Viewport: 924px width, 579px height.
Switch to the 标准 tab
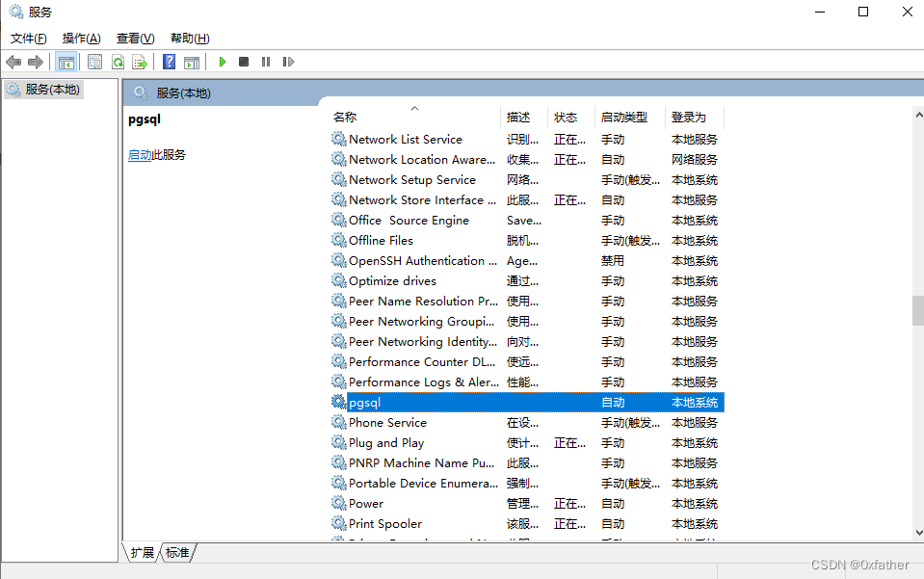tap(176, 552)
